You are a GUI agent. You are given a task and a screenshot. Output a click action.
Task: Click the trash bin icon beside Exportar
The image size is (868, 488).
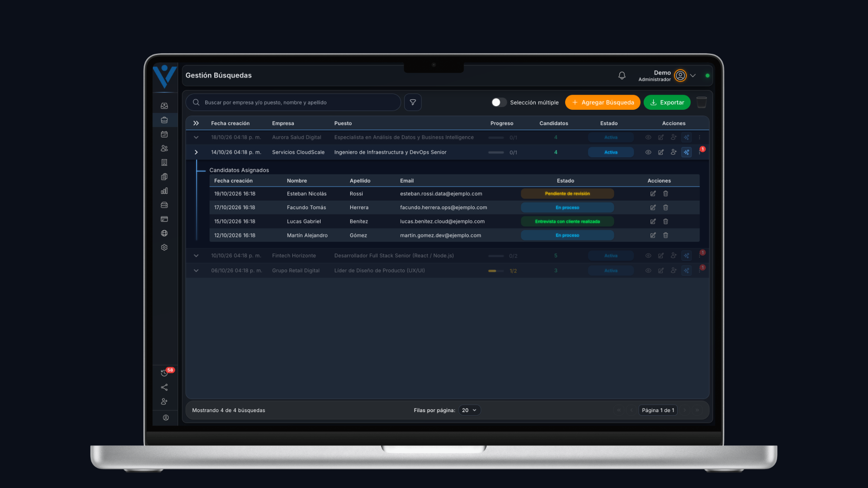pos(702,103)
